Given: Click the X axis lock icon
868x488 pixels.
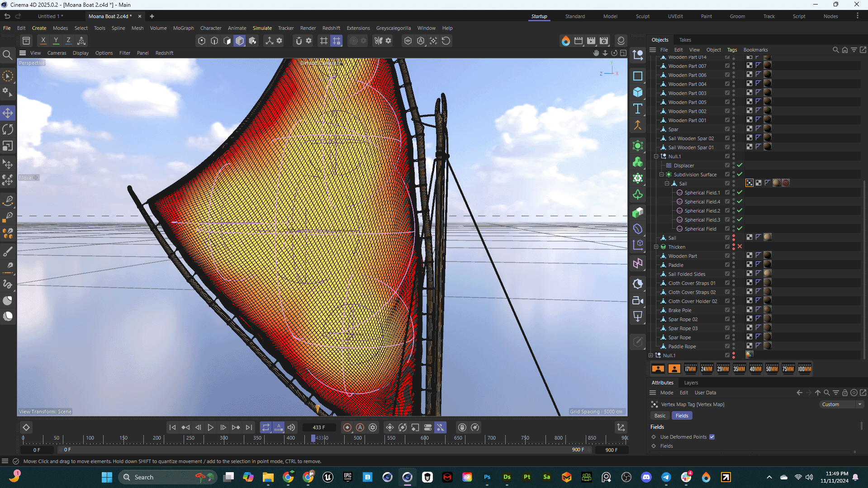Looking at the screenshot, I should [43, 41].
